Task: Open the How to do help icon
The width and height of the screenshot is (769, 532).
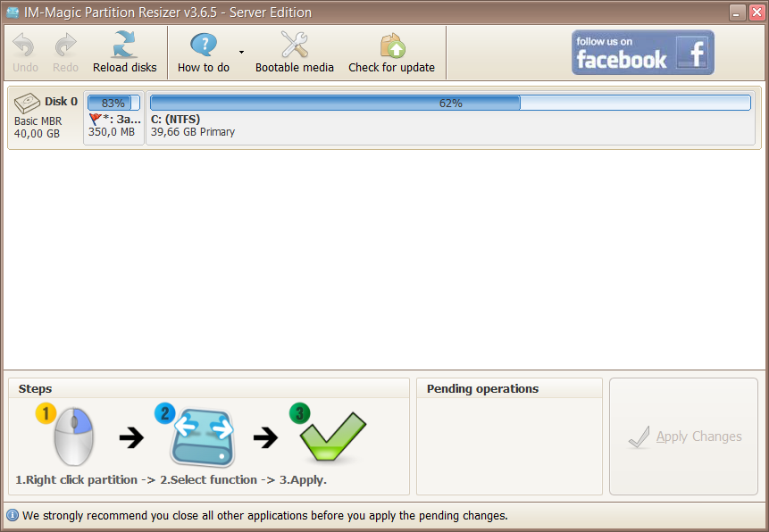Action: click(x=203, y=43)
